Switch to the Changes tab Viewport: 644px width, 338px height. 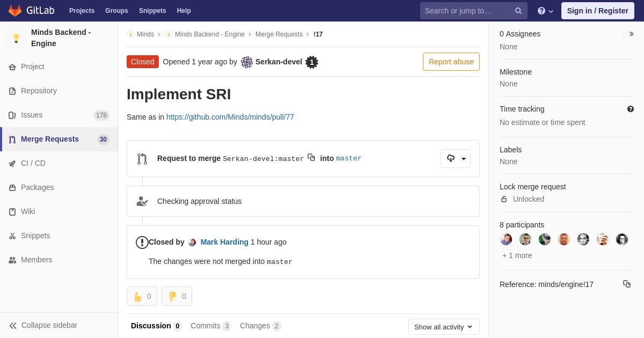(260, 326)
